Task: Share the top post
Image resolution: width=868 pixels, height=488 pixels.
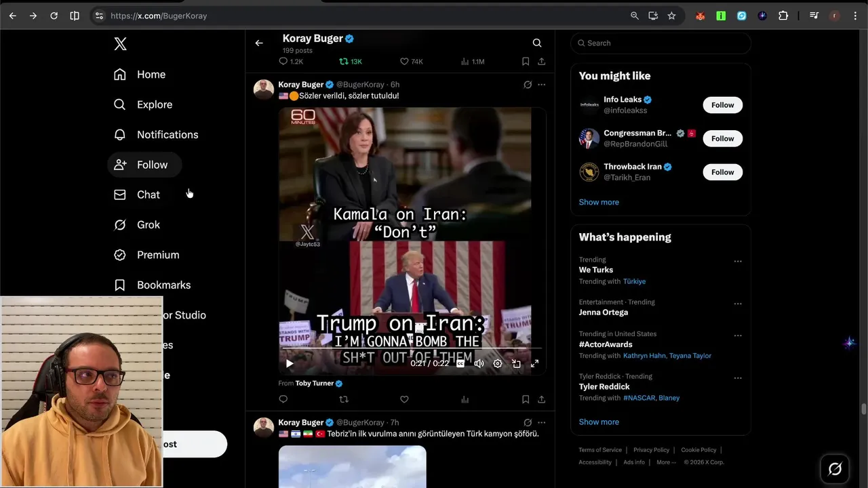Action: coord(541,62)
